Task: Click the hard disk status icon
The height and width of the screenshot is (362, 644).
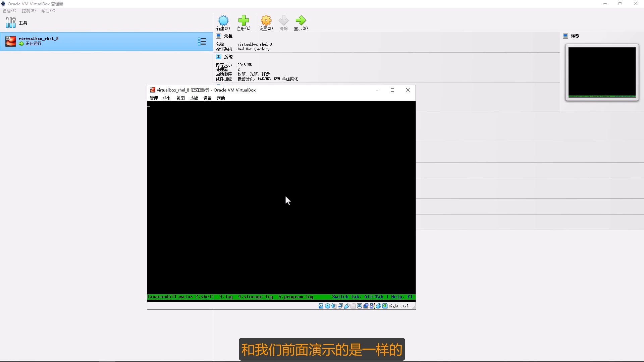Action: [321, 306]
